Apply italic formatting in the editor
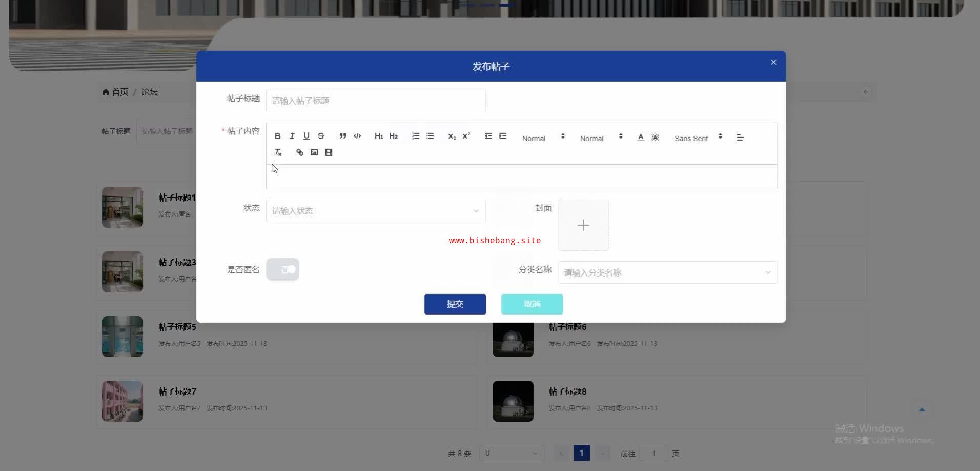Viewport: 980px width, 471px height. 292,136
